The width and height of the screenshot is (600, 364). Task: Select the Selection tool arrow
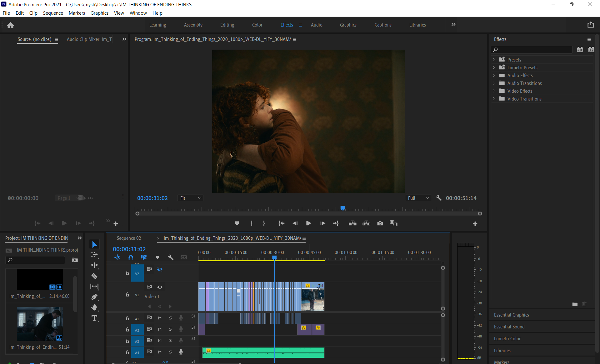[x=94, y=244]
